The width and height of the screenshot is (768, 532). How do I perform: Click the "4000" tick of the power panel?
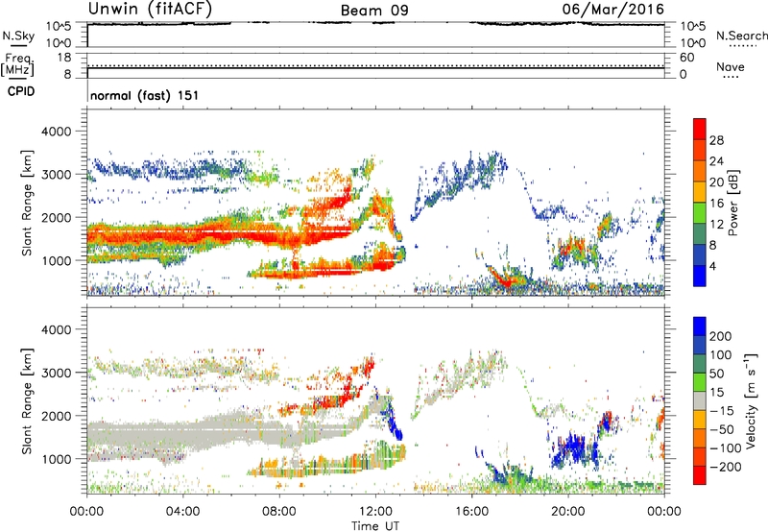57,132
